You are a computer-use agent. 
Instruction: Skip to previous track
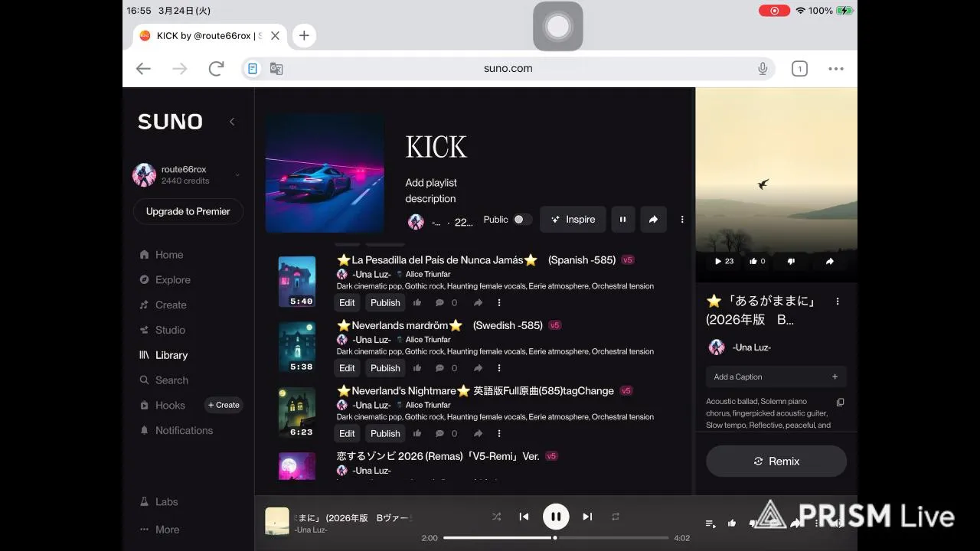(x=524, y=517)
